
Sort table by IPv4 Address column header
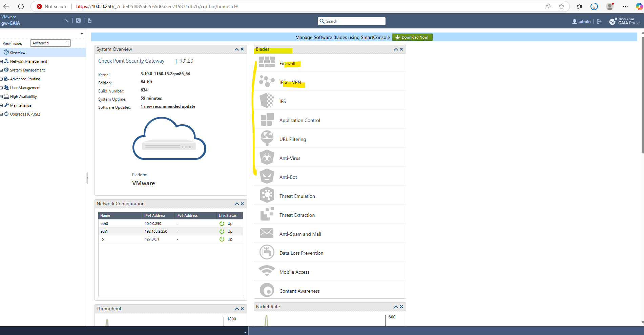point(158,215)
